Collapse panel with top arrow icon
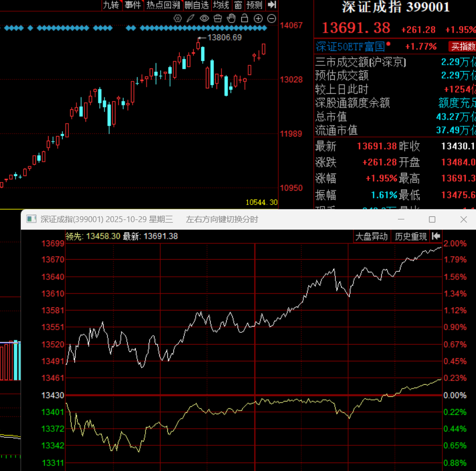This screenshot has height=471, width=476. 272,5
